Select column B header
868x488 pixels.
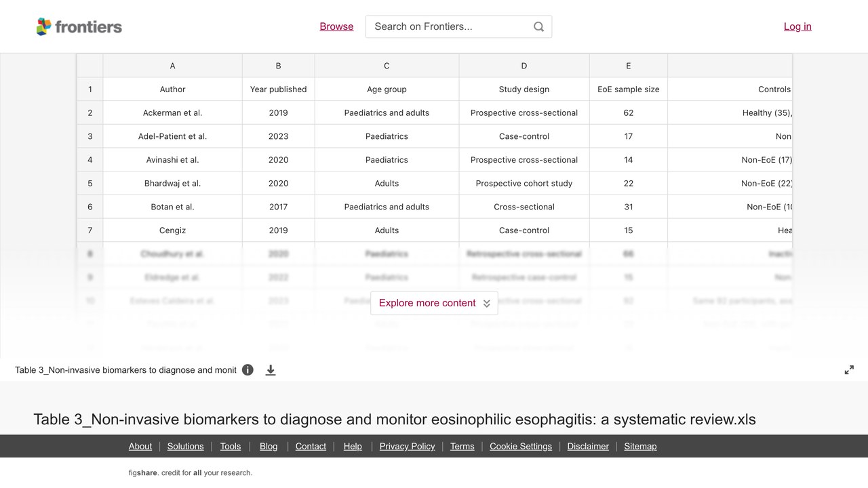click(x=278, y=66)
